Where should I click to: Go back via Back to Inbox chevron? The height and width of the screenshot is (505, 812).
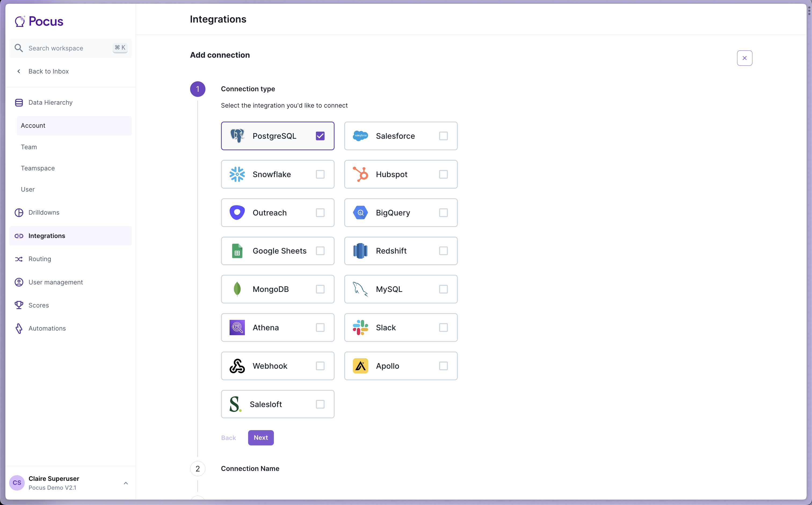[x=19, y=71]
